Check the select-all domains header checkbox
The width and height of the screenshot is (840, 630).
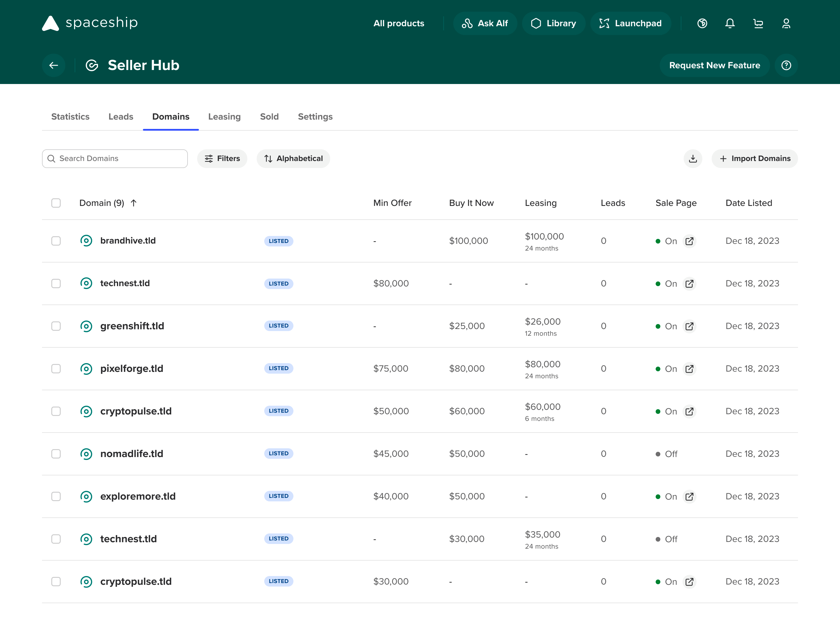(x=56, y=203)
